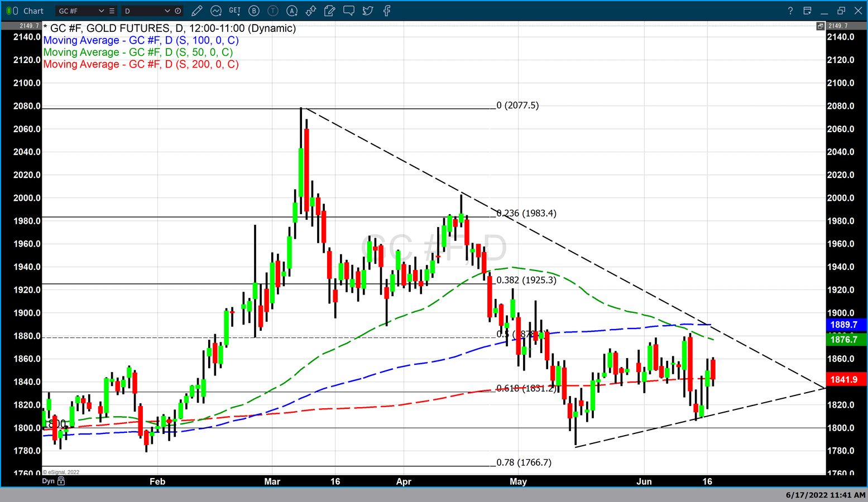
Task: Open the symbol list menu icon
Action: click(112, 11)
